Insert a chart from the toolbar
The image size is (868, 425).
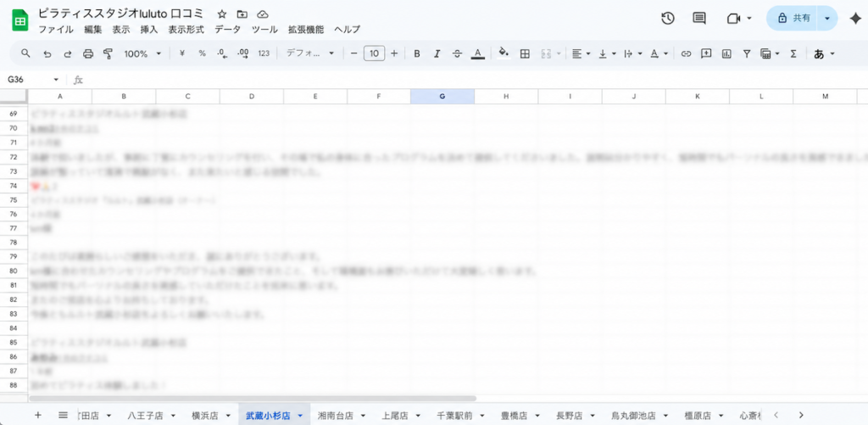726,53
